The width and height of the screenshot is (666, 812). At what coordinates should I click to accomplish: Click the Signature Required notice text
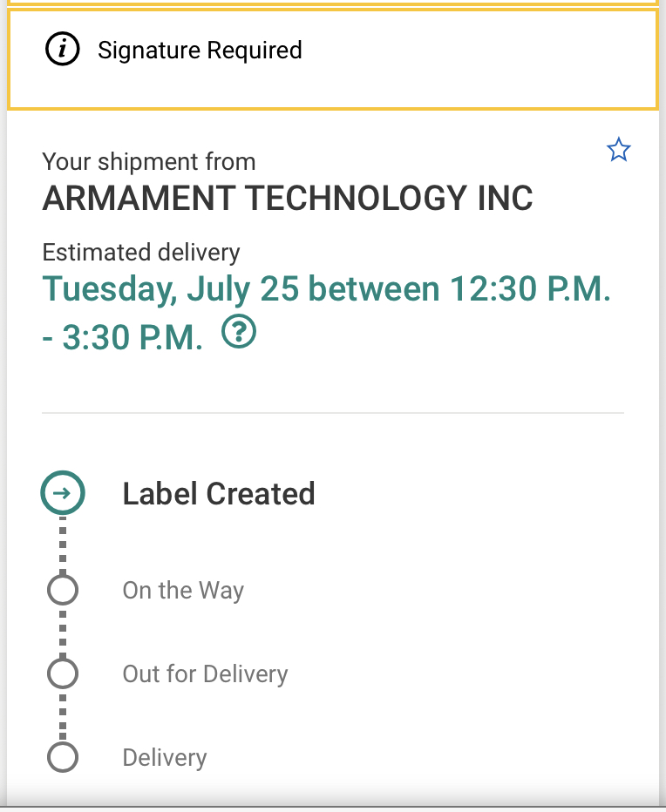[x=200, y=51]
